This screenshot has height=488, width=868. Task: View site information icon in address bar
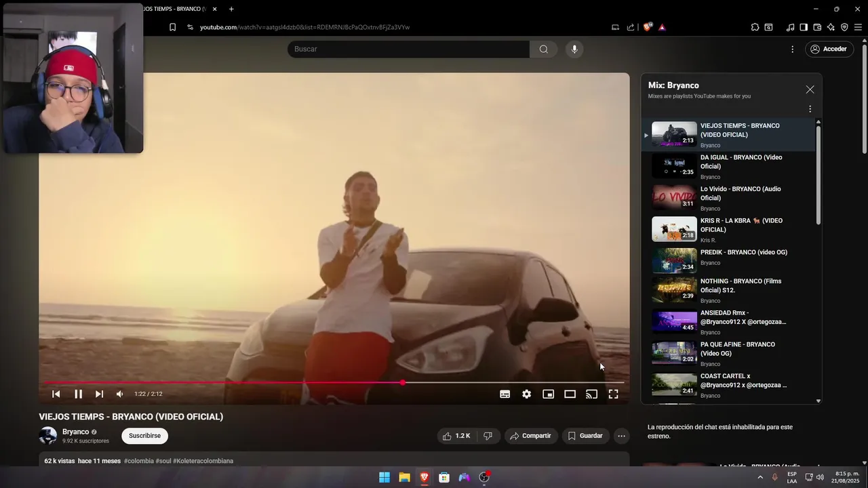(x=190, y=27)
